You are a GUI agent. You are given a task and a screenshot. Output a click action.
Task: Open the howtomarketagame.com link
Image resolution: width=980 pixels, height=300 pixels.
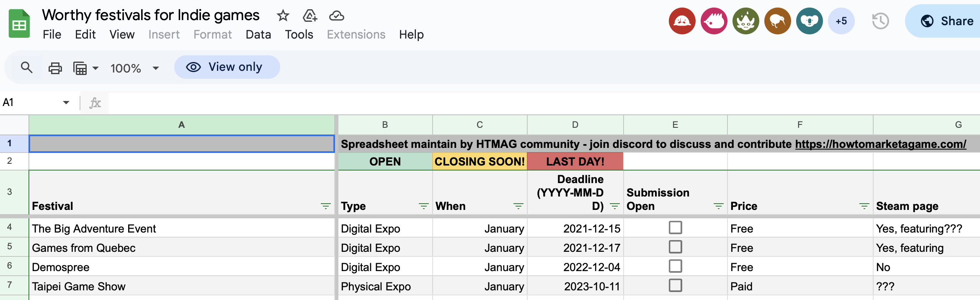[x=880, y=144]
